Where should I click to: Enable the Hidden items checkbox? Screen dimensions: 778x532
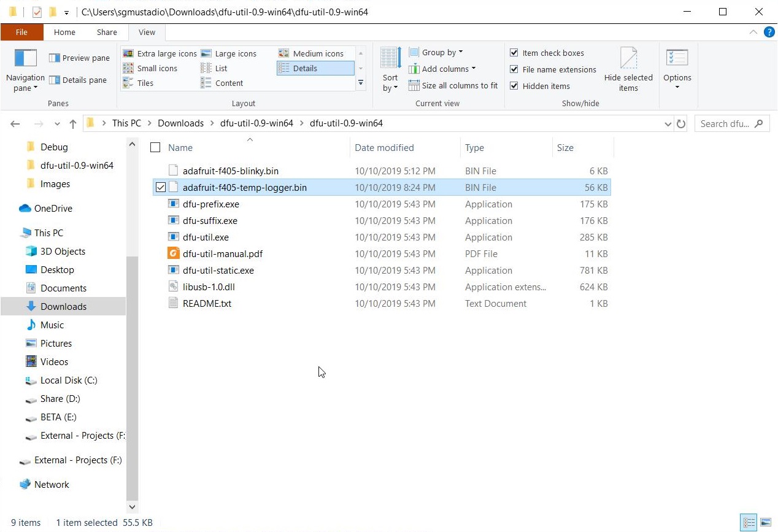click(514, 86)
